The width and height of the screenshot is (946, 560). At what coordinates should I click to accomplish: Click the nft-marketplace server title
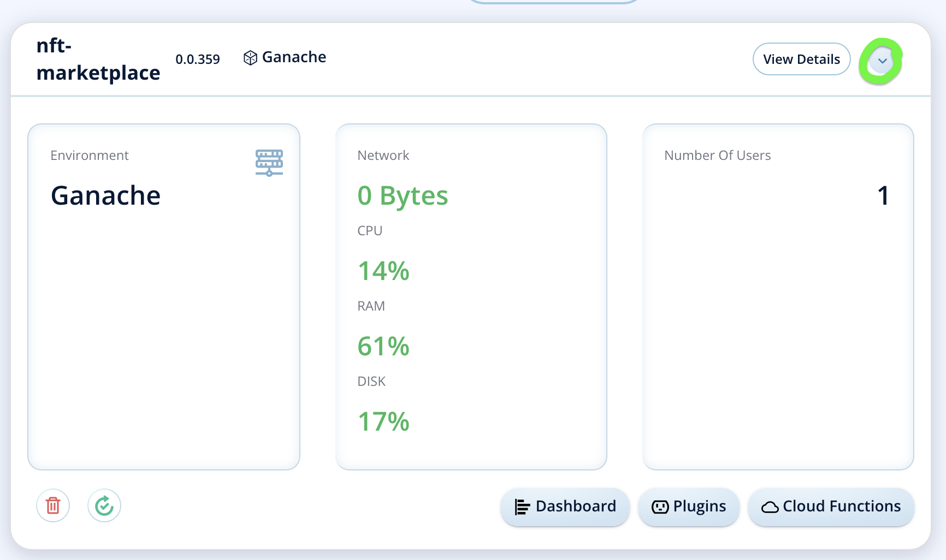(x=98, y=59)
